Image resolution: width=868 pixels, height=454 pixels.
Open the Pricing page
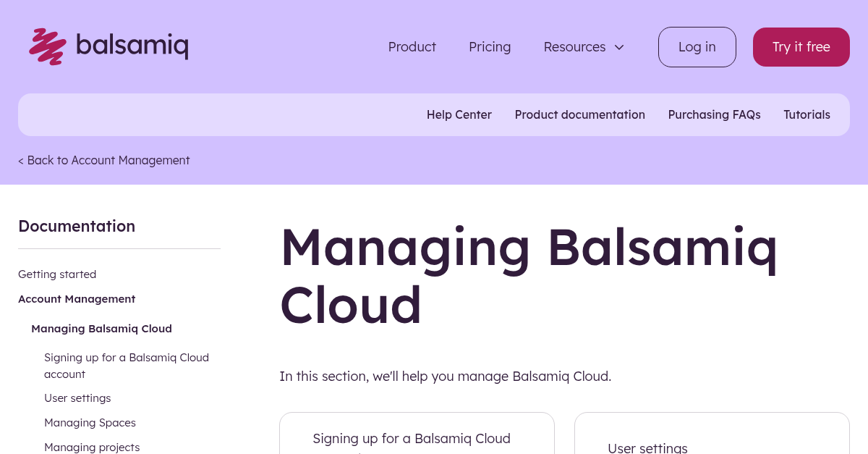[490, 46]
